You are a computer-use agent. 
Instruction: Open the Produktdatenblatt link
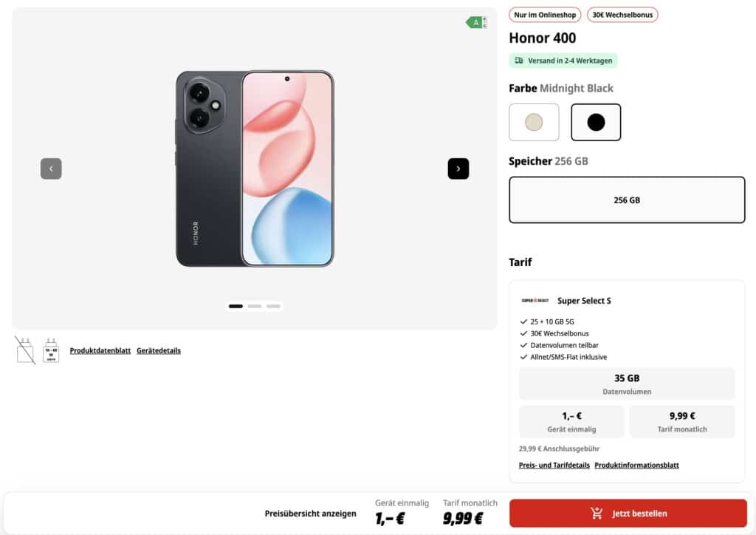tap(100, 350)
